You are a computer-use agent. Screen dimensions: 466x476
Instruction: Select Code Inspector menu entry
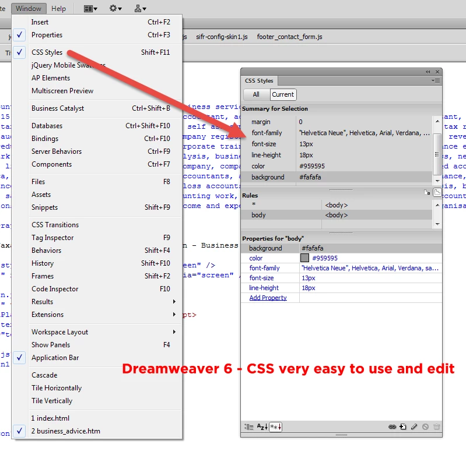click(x=97, y=289)
